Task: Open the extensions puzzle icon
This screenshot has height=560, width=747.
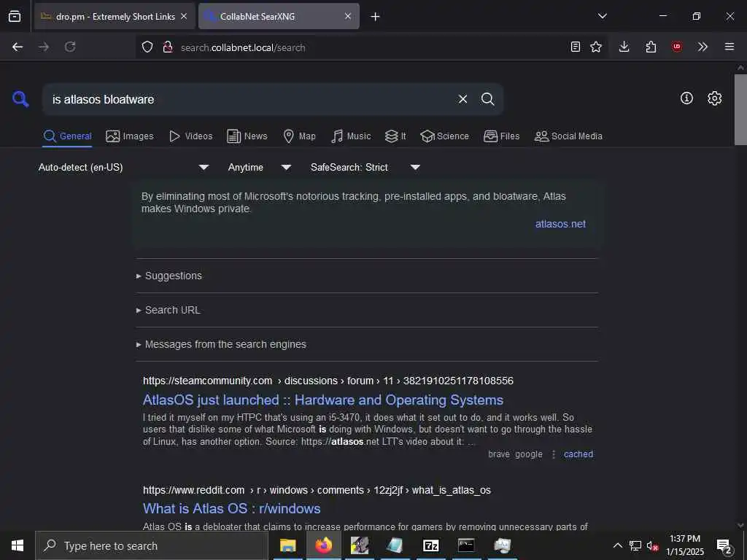Action: [x=651, y=47]
